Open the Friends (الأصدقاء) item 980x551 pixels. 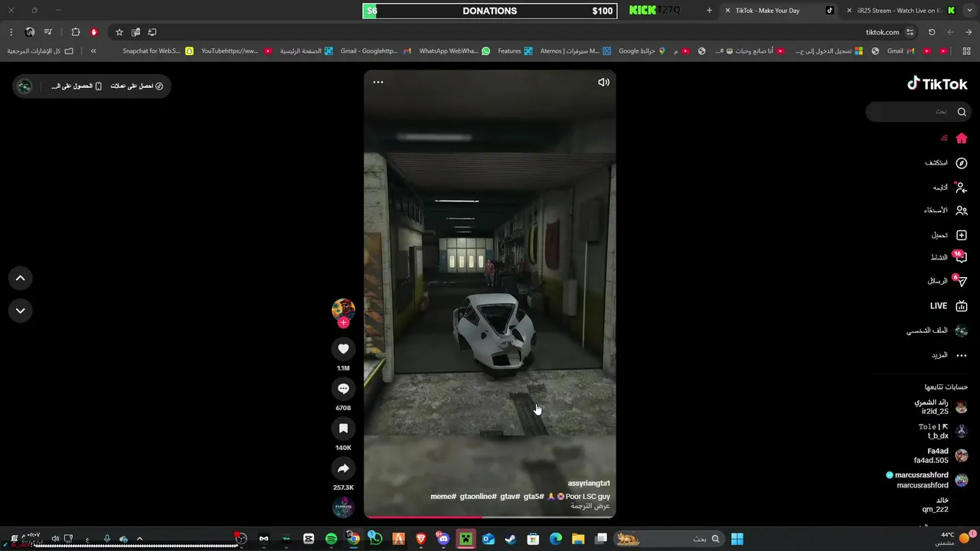946,210
